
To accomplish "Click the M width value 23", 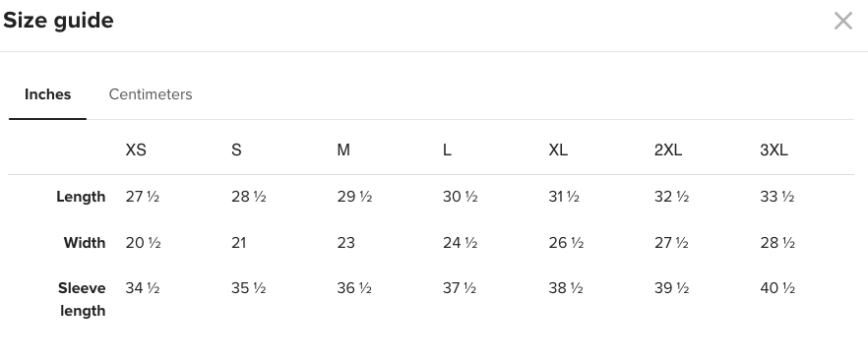I will click(346, 243).
